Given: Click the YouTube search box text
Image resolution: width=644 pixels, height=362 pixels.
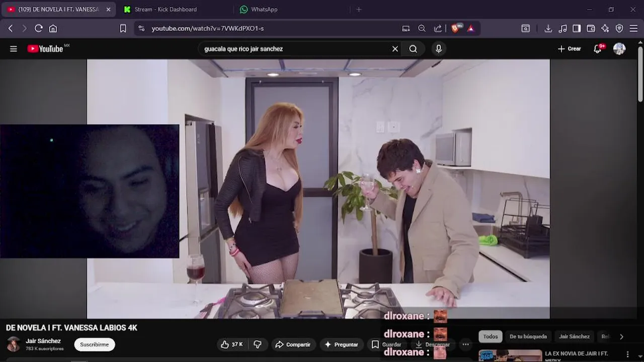Looking at the screenshot, I should (244, 49).
